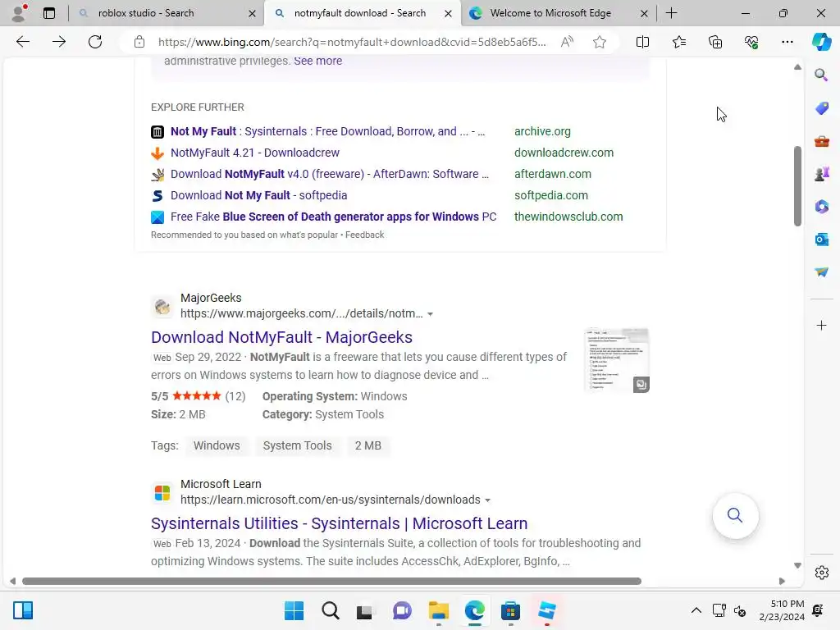Open Download Not My Fault softpedia link
The image size is (840, 630).
pyautogui.click(x=258, y=195)
